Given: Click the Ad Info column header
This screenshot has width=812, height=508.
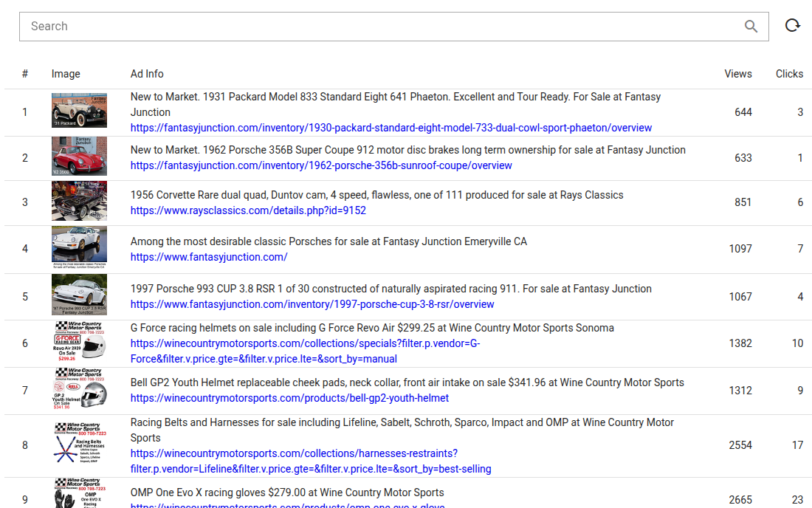Looking at the screenshot, I should (147, 74).
